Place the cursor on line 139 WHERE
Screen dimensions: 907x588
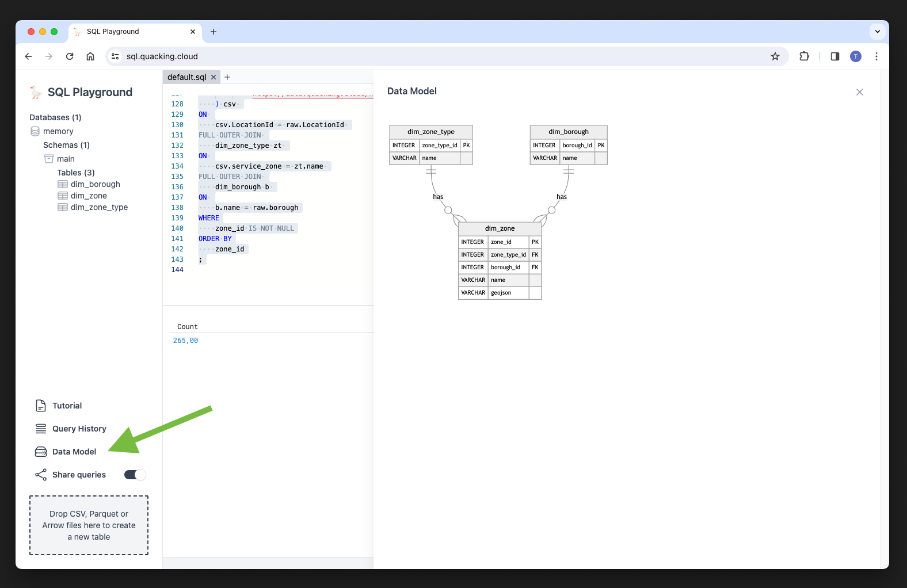[209, 218]
